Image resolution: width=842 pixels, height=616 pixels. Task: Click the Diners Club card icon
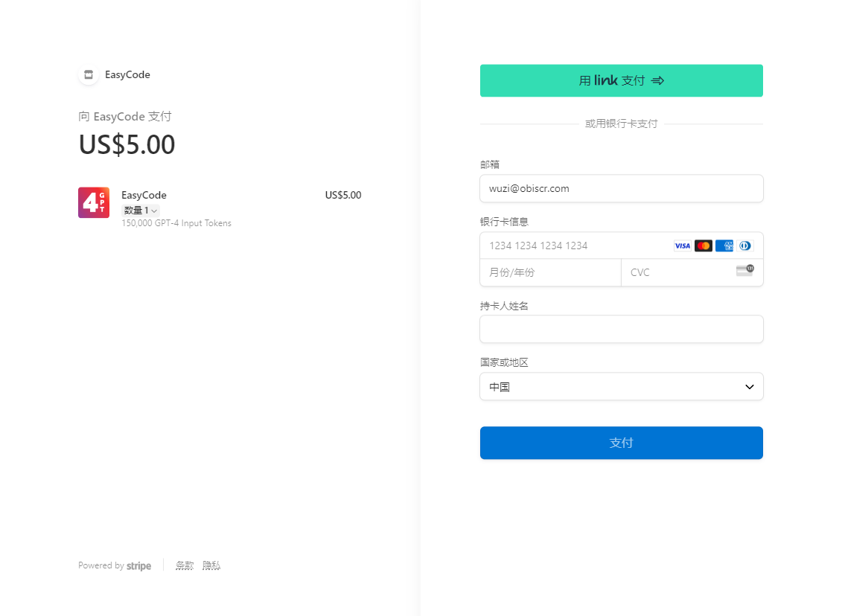click(744, 246)
